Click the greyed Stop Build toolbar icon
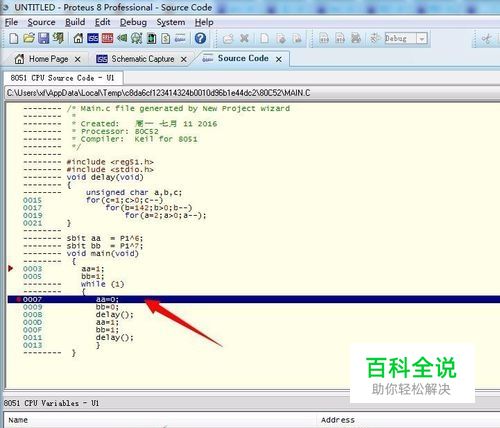This screenshot has width=500, height=428. pos(356,38)
